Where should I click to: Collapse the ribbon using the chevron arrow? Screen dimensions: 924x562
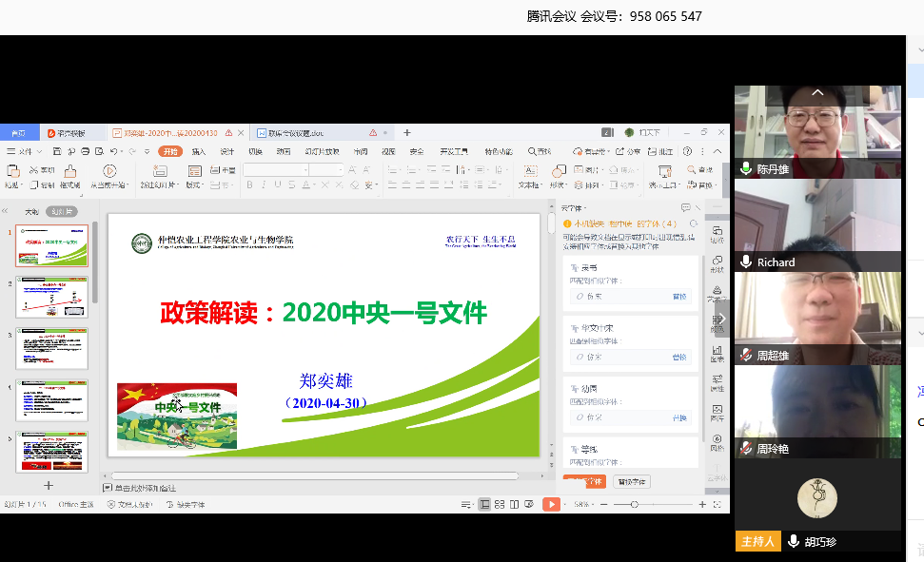pos(715,152)
